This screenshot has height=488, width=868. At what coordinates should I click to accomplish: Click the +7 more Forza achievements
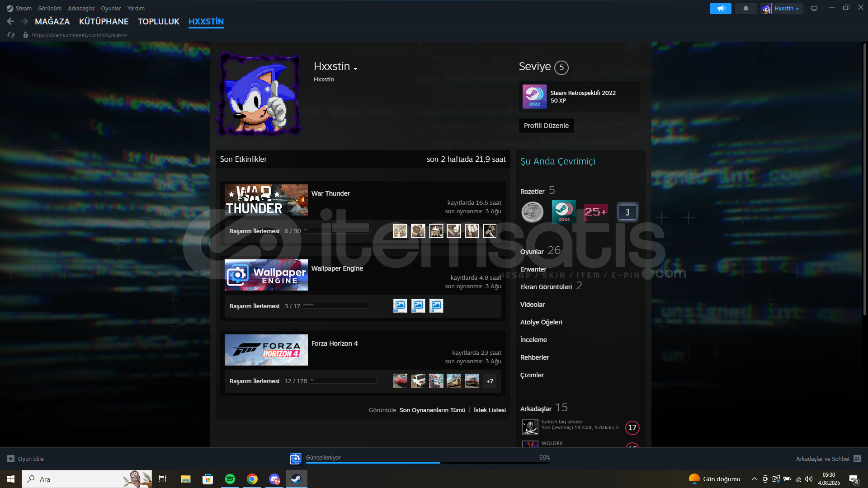[490, 381]
